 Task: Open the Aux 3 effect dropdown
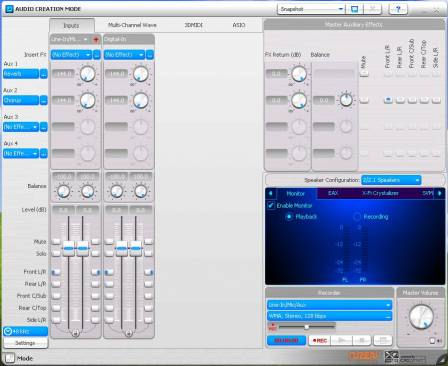[x=21, y=127]
